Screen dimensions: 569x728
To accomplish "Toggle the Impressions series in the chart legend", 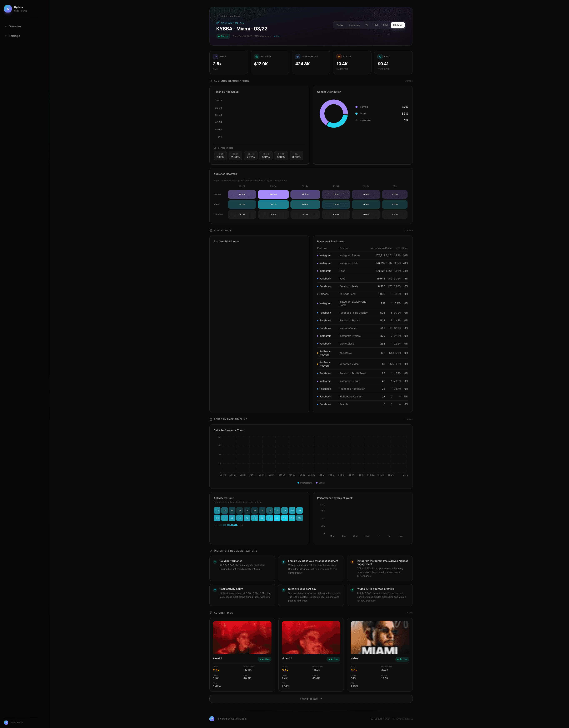I will click(305, 483).
